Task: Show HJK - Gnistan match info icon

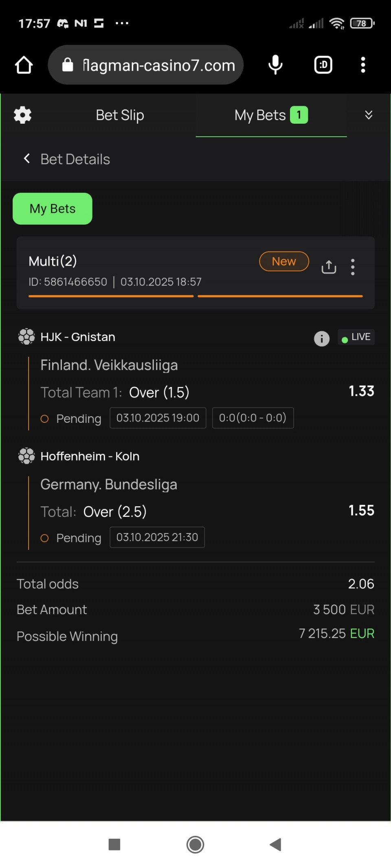Action: click(321, 338)
